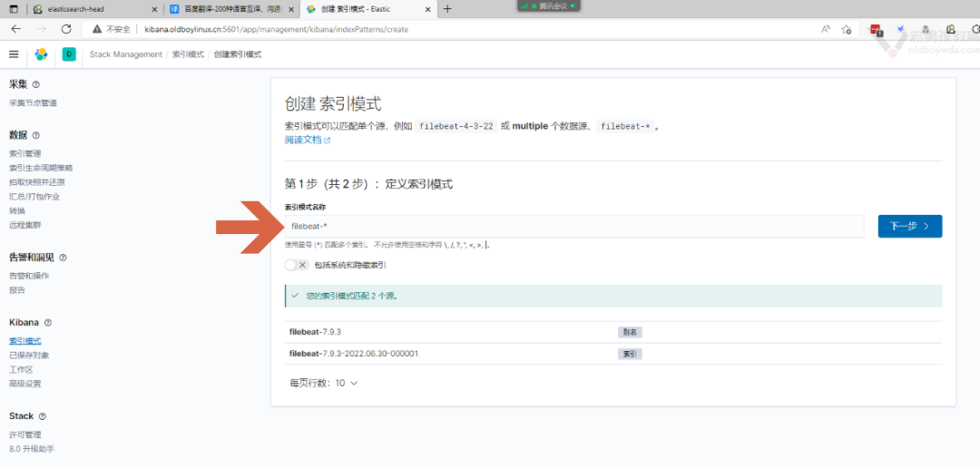Viewport: 980px width, 468px height.
Task: Open the elasticsearch-head extension icon
Action: pyautogui.click(x=950, y=29)
